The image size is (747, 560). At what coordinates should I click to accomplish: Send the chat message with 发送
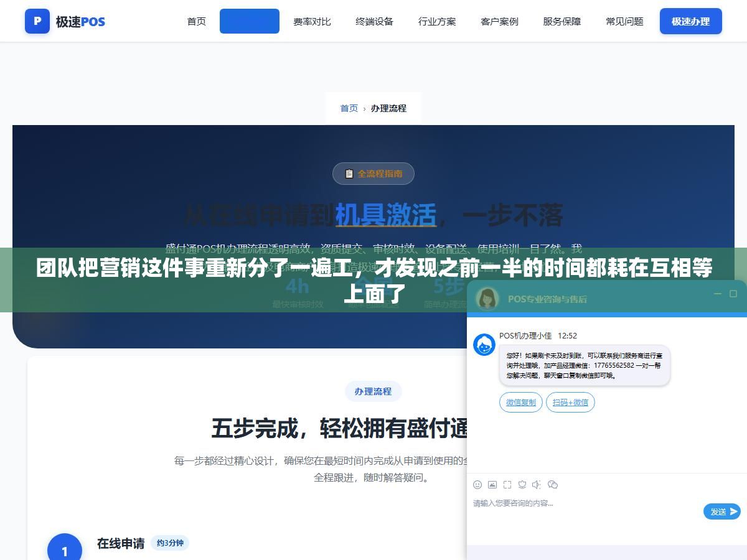click(722, 511)
